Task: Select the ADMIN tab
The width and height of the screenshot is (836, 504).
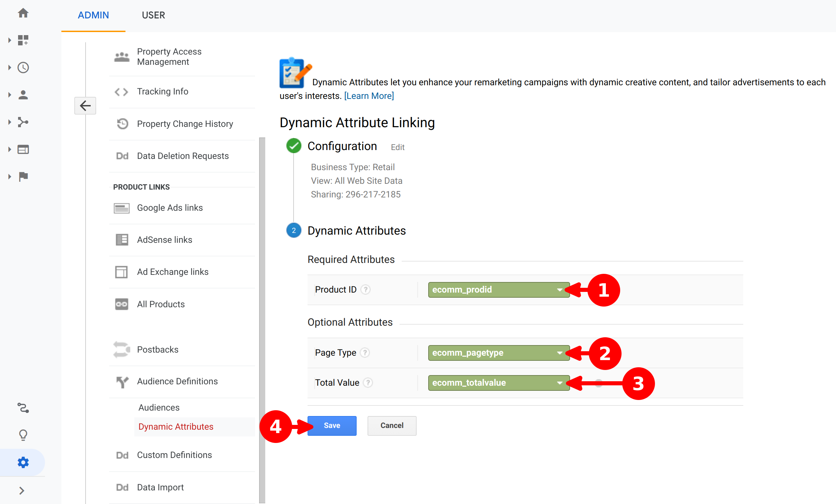Action: click(x=93, y=15)
